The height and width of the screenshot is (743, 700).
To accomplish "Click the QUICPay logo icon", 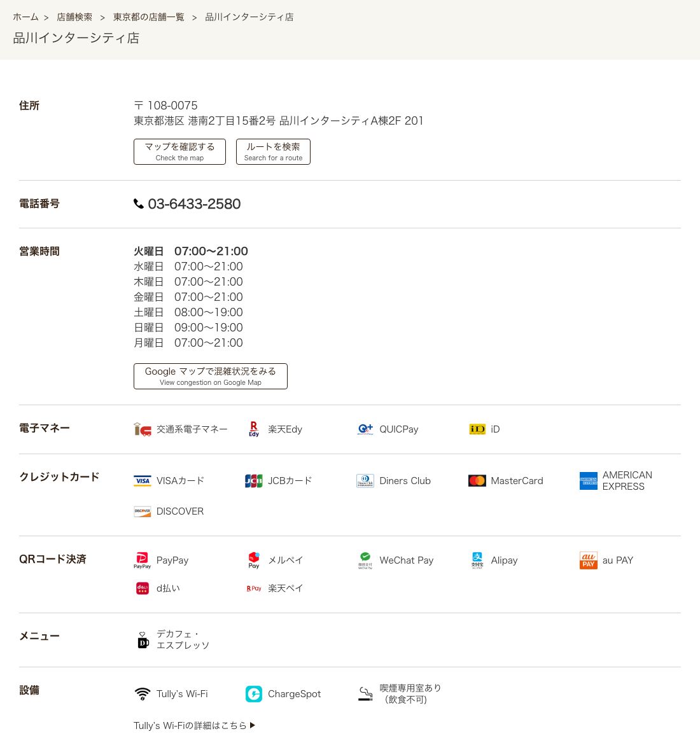I will pos(365,429).
